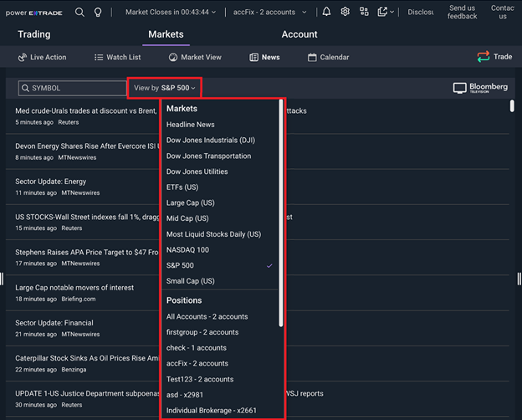The image size is (522, 420).
Task: Expand the accFix - 2 accounts selector
Action: click(x=269, y=13)
